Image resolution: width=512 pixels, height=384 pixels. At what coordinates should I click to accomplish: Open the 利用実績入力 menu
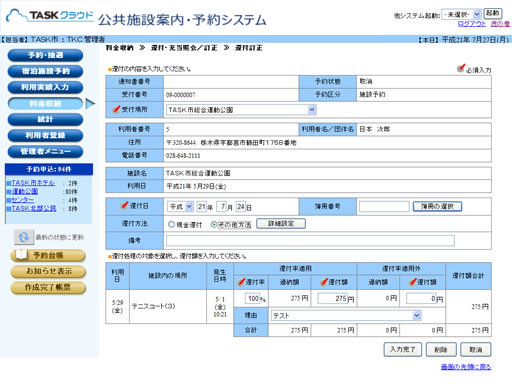pyautogui.click(x=45, y=87)
